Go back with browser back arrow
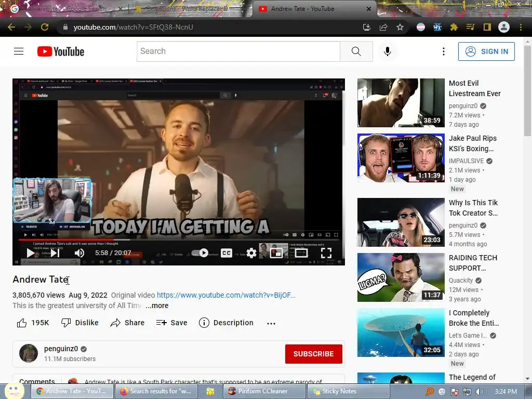The image size is (532, 399). click(x=11, y=27)
